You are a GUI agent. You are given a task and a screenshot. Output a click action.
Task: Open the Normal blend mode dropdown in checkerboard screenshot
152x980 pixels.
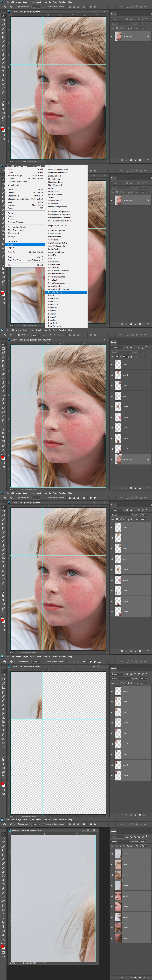(x=121, y=679)
